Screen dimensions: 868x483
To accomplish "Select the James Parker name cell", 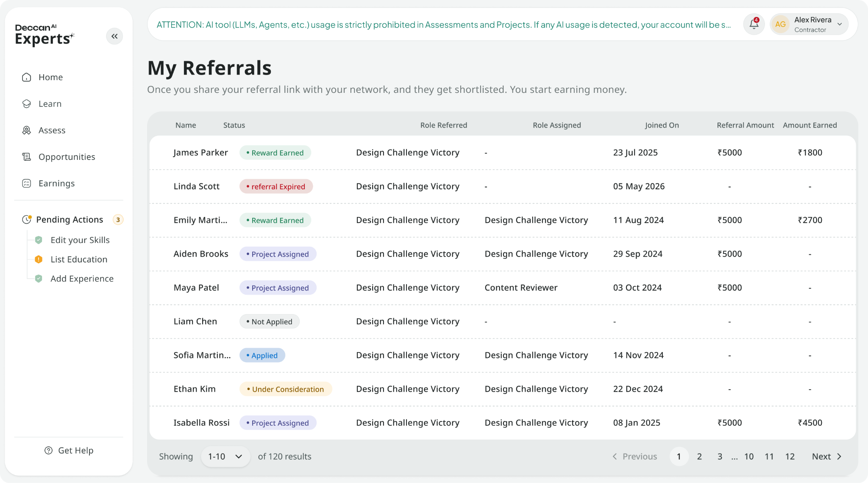I will [200, 153].
